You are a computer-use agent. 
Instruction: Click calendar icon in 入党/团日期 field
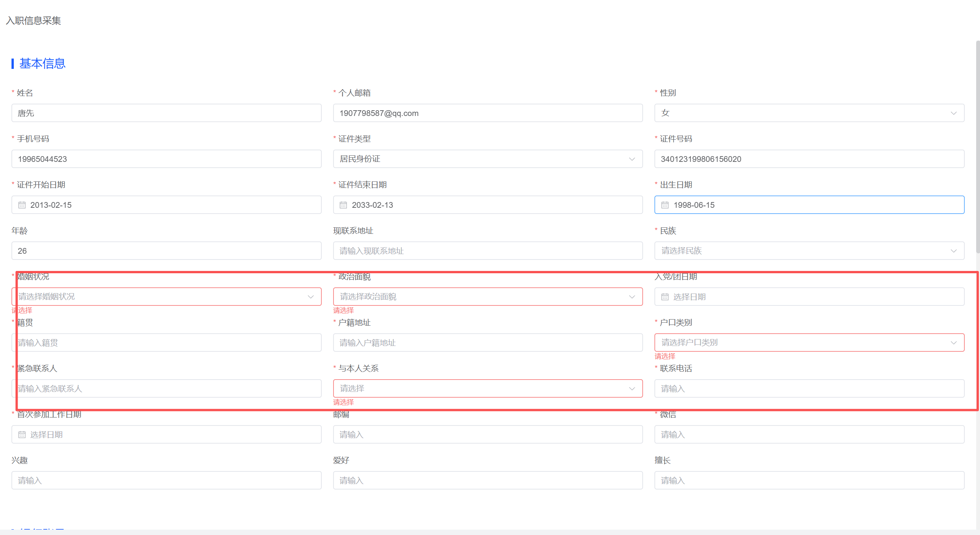click(x=665, y=297)
